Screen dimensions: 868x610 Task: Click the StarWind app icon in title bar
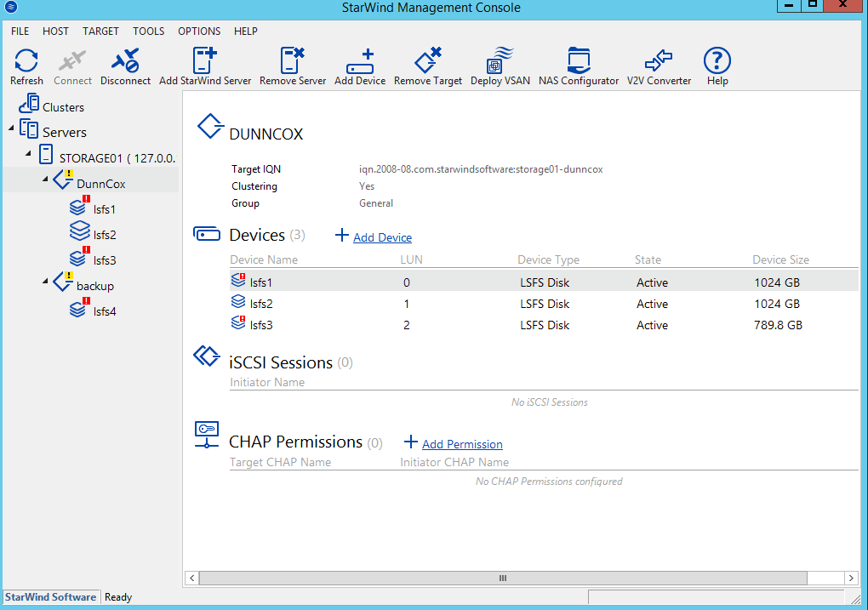[x=10, y=7]
